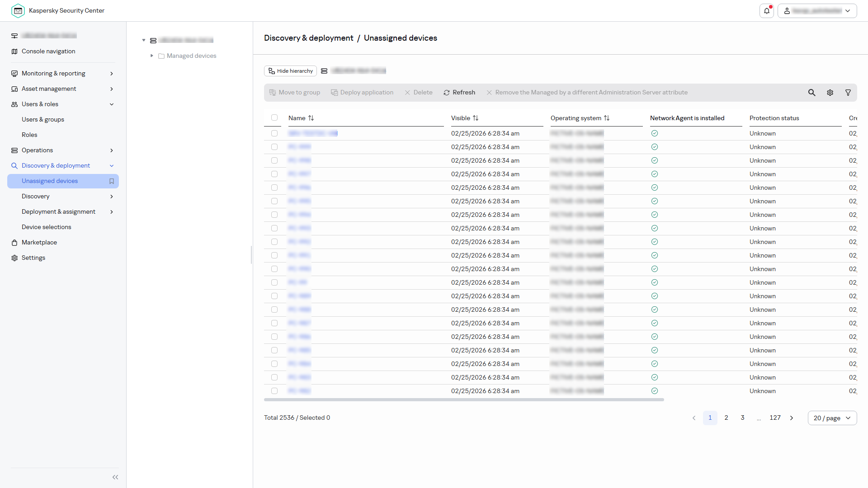Screen dimensions: 868x488
Task: Click the Managed devices folder icon
Action: [x=161, y=56]
